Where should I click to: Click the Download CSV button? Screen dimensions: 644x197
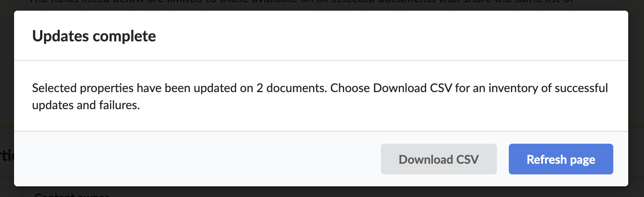[438, 159]
